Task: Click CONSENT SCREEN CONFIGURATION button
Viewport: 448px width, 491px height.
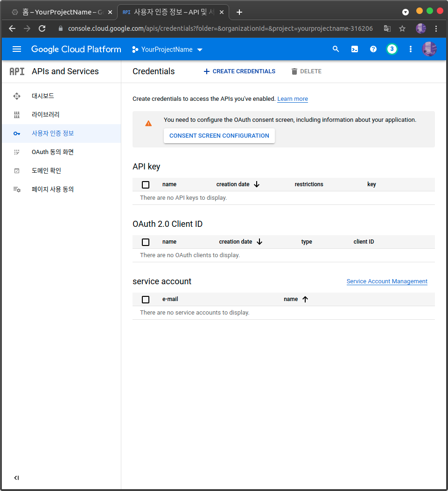Action: pos(219,136)
